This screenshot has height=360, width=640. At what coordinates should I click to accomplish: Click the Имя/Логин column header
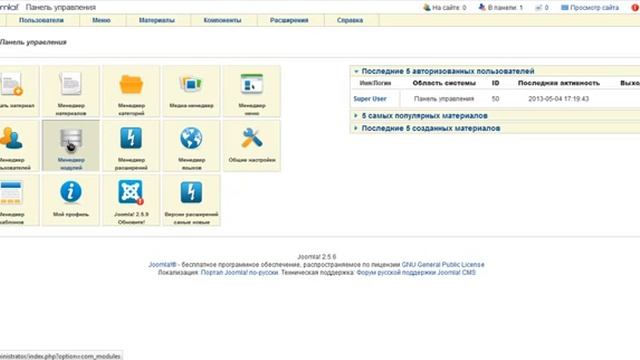(x=375, y=83)
